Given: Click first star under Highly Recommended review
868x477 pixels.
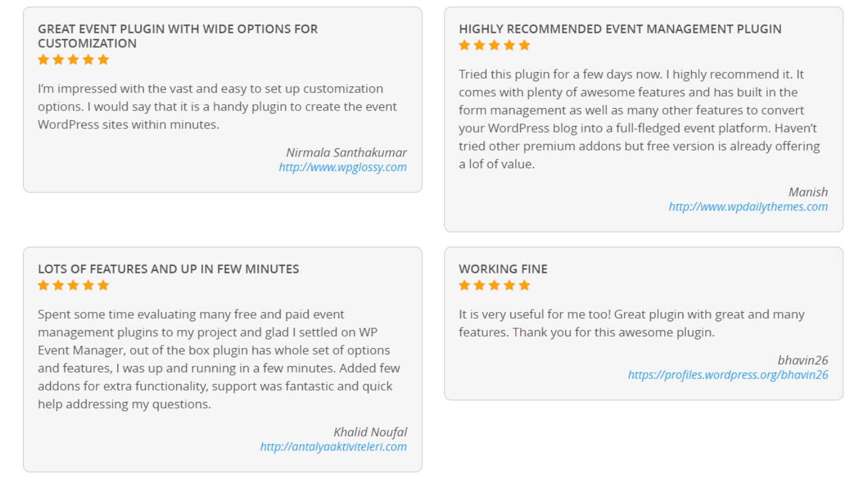Looking at the screenshot, I should 464,45.
